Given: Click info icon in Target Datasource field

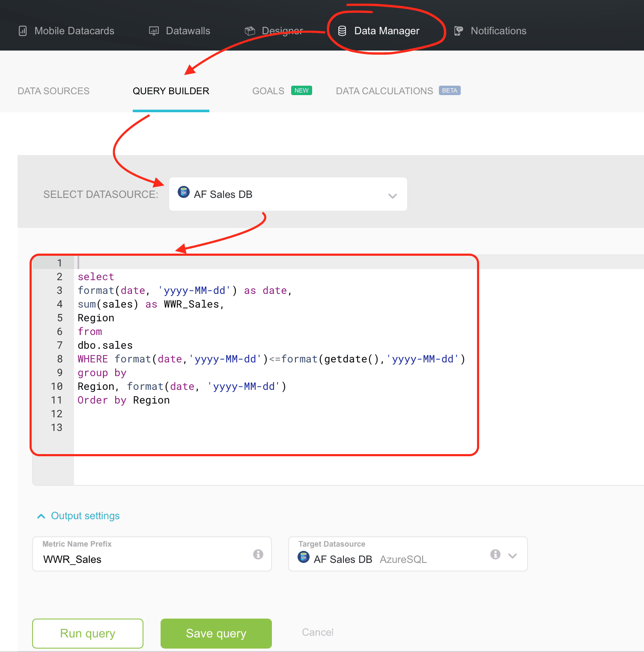Looking at the screenshot, I should 495,554.
